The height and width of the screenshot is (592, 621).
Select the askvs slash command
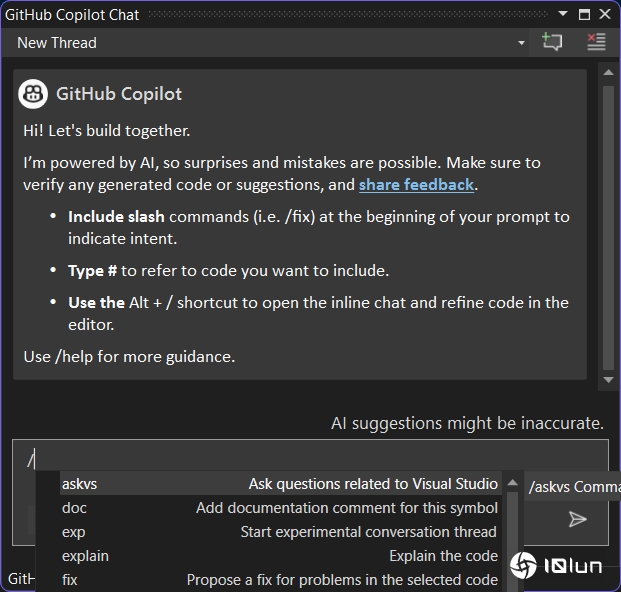tap(279, 484)
